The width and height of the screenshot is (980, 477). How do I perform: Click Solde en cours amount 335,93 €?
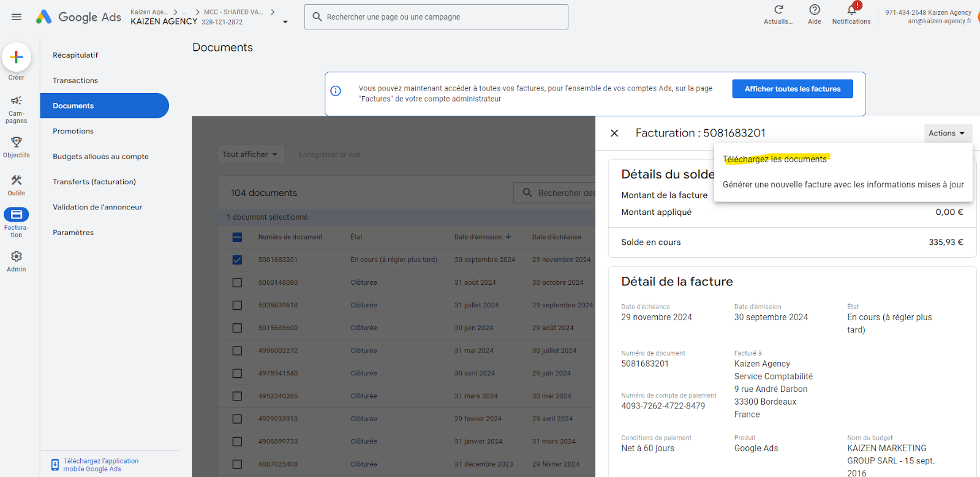[x=946, y=242]
